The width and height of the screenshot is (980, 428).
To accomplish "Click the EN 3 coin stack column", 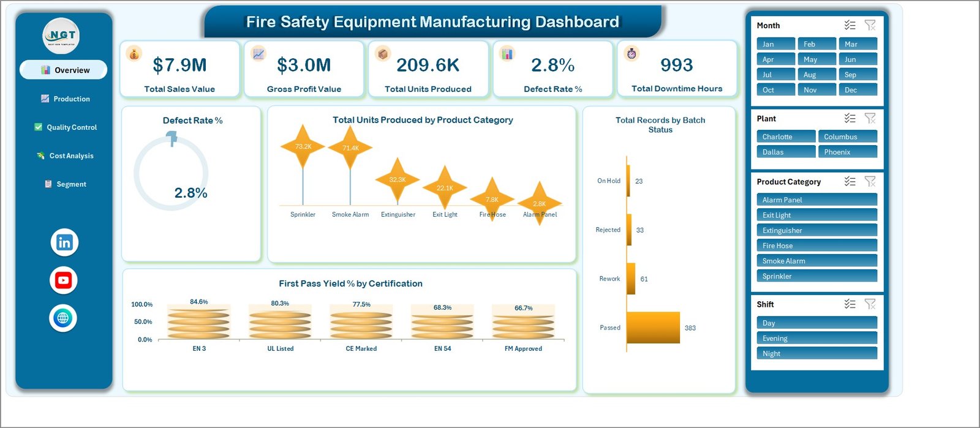I will [198, 321].
